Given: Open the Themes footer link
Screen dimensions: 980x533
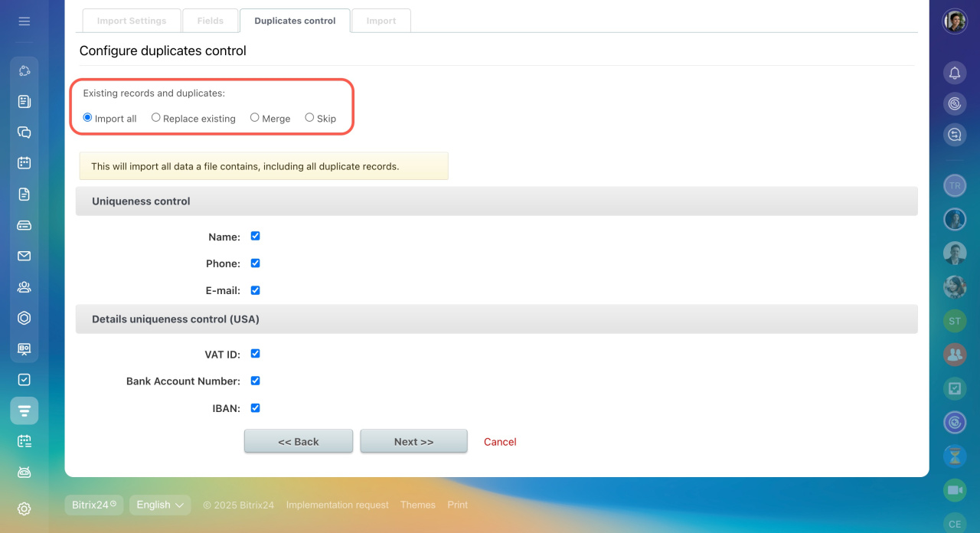Looking at the screenshot, I should [x=418, y=505].
